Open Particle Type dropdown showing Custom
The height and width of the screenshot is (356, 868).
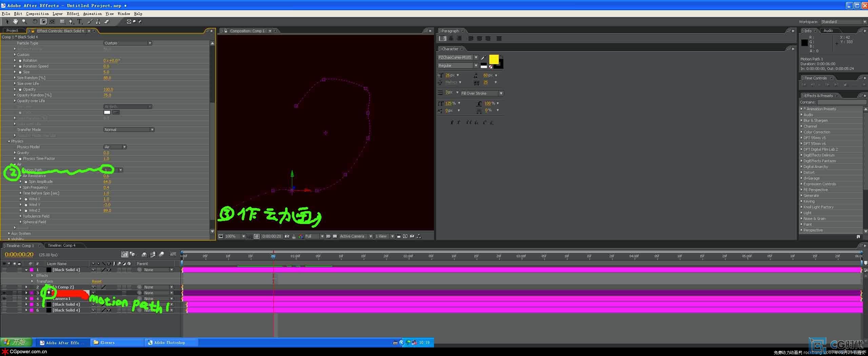tap(127, 43)
